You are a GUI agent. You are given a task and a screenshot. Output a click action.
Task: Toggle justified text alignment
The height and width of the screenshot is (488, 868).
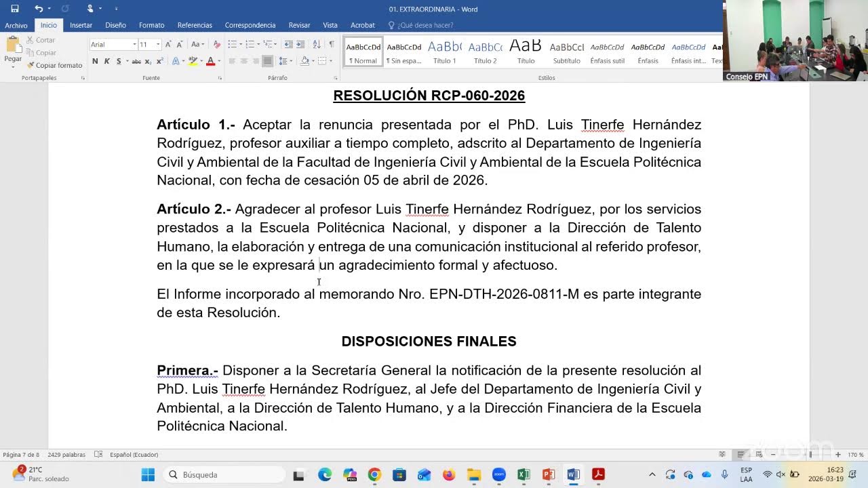[x=267, y=61]
